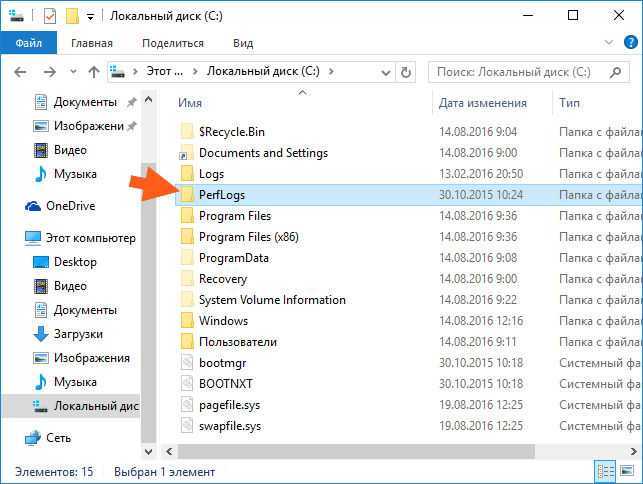Open the Файл menu
The width and height of the screenshot is (643, 484).
(29, 43)
